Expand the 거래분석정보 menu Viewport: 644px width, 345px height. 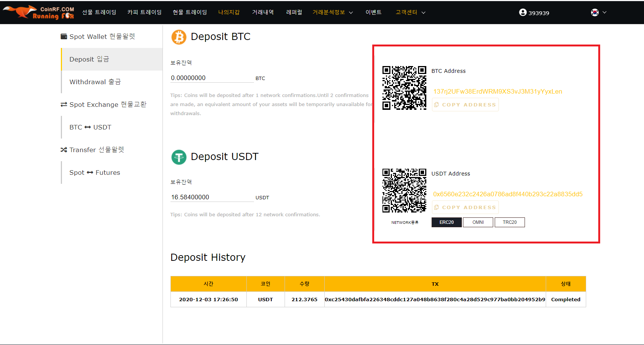click(x=333, y=12)
